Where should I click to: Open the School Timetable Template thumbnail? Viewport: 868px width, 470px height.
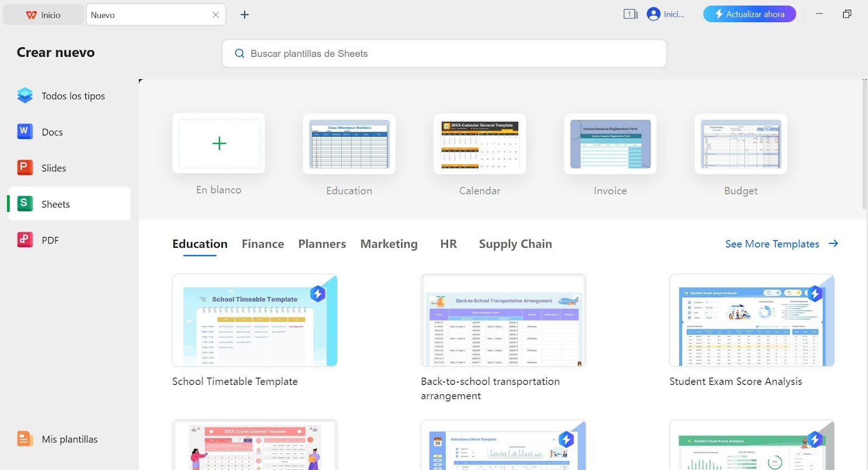254,320
